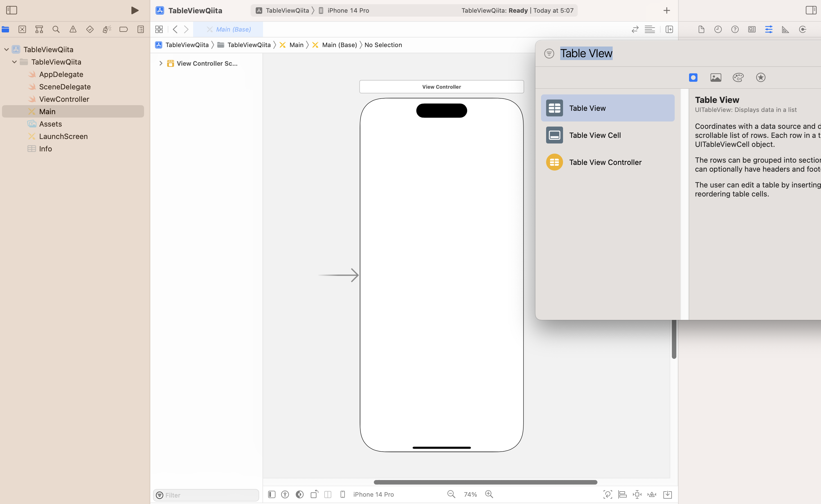Toggle the document outline visibility

(272, 494)
